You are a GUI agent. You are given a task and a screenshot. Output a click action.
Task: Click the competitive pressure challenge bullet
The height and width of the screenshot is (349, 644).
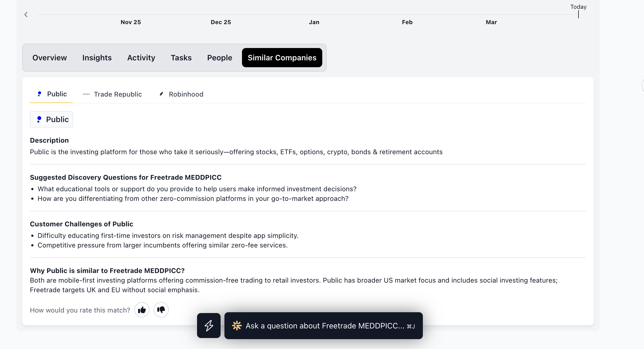point(163,245)
